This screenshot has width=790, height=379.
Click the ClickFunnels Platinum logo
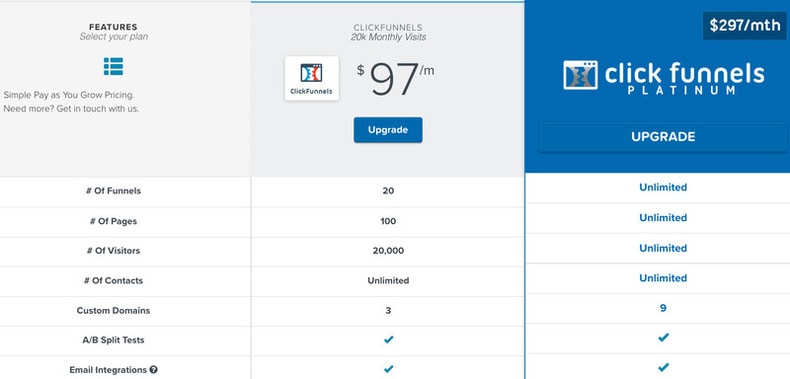click(x=664, y=78)
